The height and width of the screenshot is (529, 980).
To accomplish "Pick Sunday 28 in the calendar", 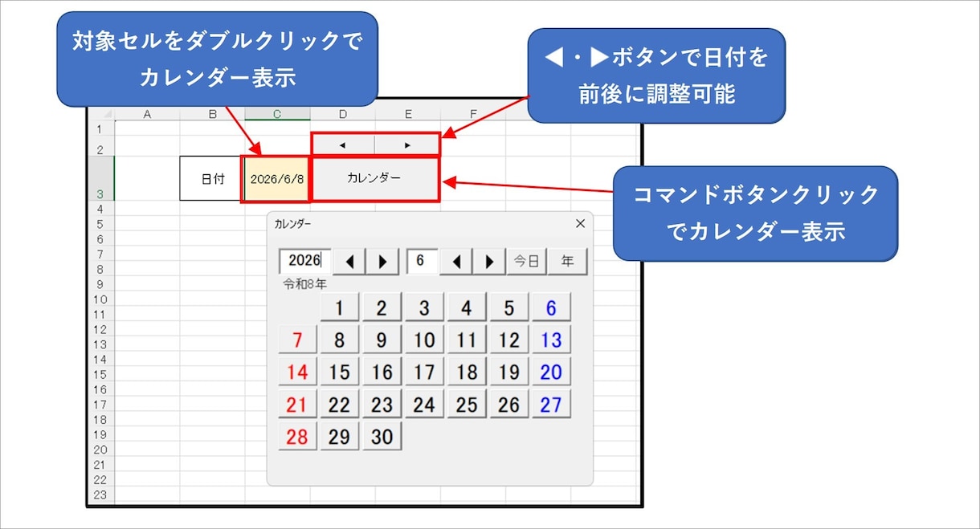I will (x=298, y=436).
